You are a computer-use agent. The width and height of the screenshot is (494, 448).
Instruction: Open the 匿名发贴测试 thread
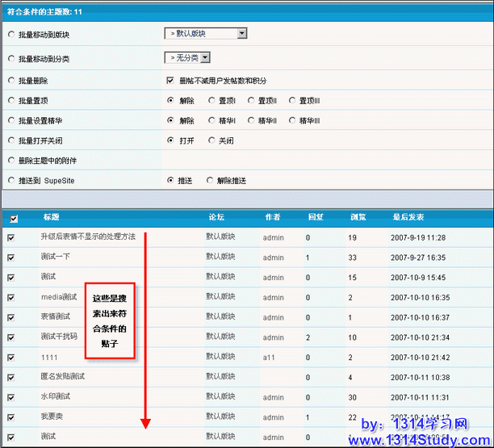pos(63,376)
